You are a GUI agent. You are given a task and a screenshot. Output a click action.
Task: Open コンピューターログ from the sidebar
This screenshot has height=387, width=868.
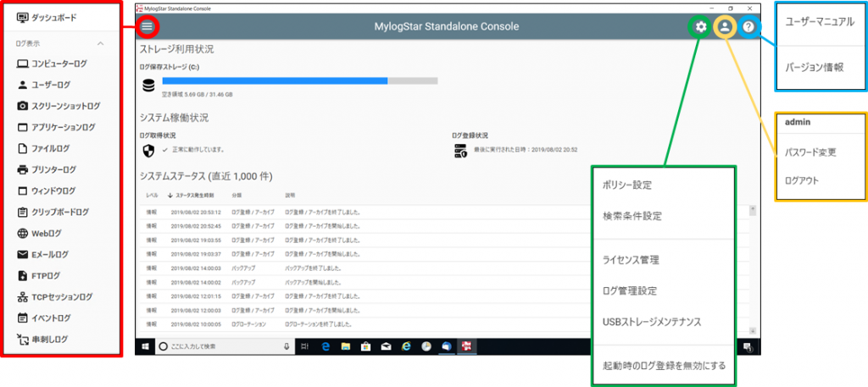[58, 64]
